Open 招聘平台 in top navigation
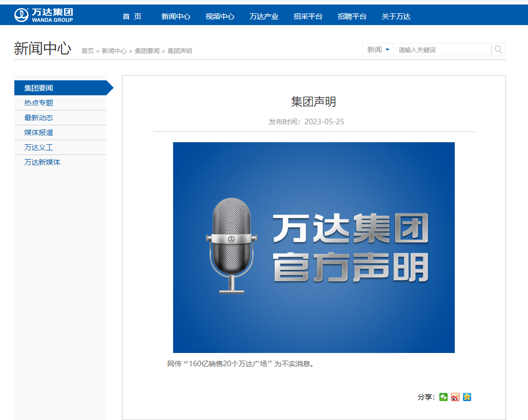Image resolution: width=528 pixels, height=420 pixels. pyautogui.click(x=352, y=16)
